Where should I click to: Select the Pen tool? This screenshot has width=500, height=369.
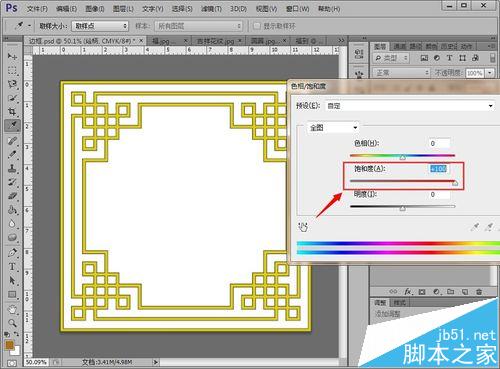click(12, 252)
